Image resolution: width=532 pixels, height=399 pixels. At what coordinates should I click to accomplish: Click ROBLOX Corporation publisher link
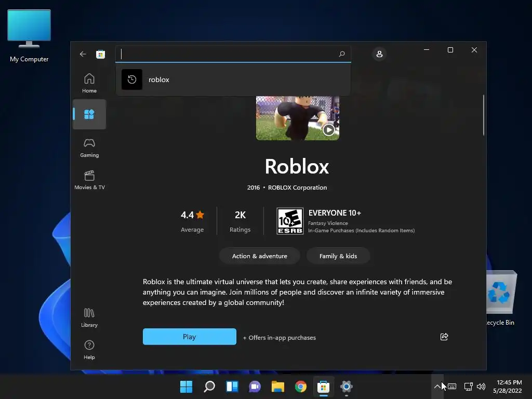coord(297,187)
